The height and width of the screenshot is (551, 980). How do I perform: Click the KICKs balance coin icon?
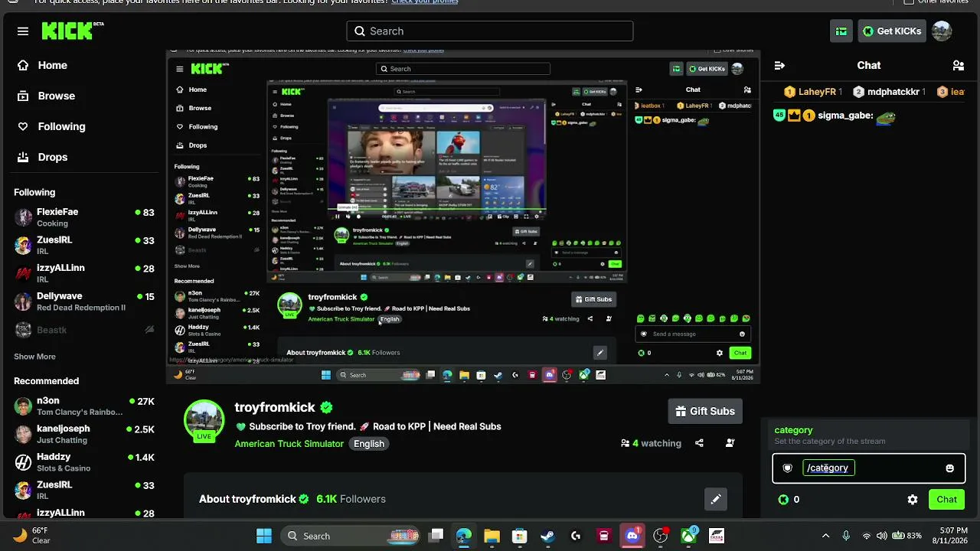pyautogui.click(x=783, y=500)
